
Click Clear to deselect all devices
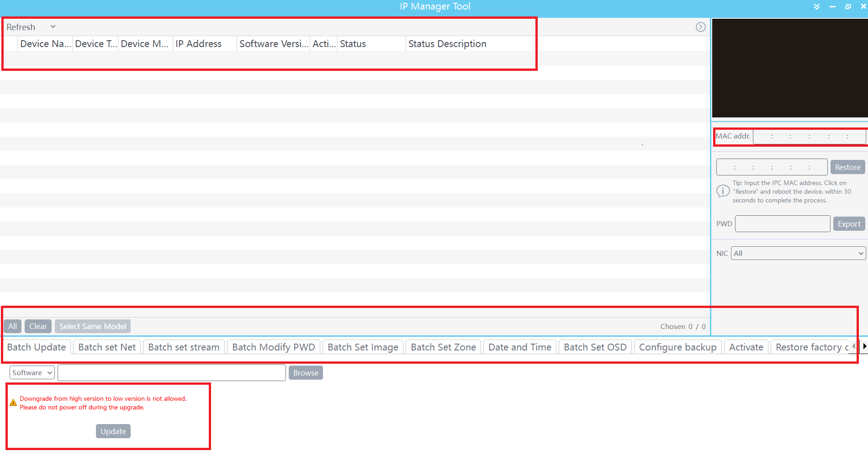[38, 326]
